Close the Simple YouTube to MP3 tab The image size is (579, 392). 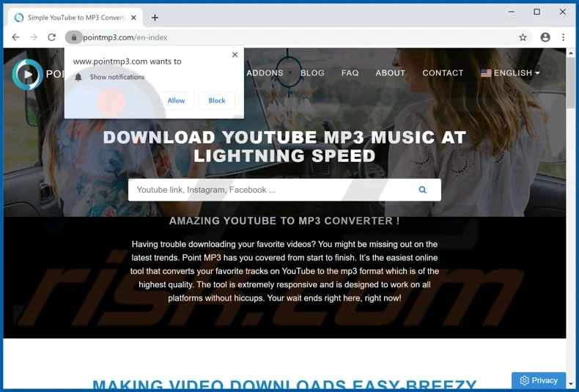click(133, 18)
